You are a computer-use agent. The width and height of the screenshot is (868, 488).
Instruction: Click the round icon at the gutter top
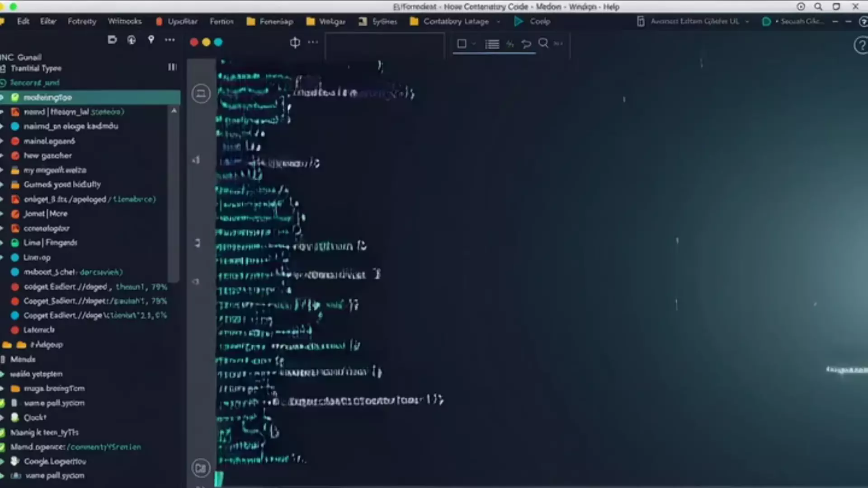click(x=201, y=94)
